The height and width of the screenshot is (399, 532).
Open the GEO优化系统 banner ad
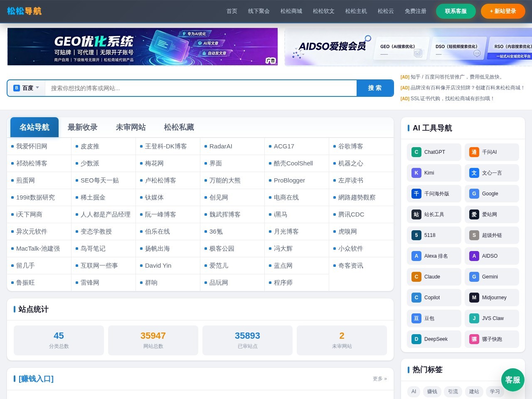click(x=143, y=47)
